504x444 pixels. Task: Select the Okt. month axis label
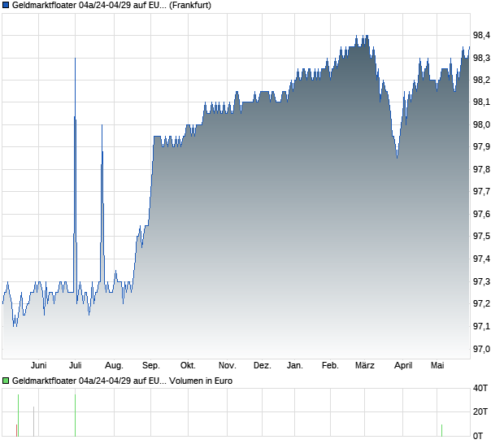coord(188,366)
